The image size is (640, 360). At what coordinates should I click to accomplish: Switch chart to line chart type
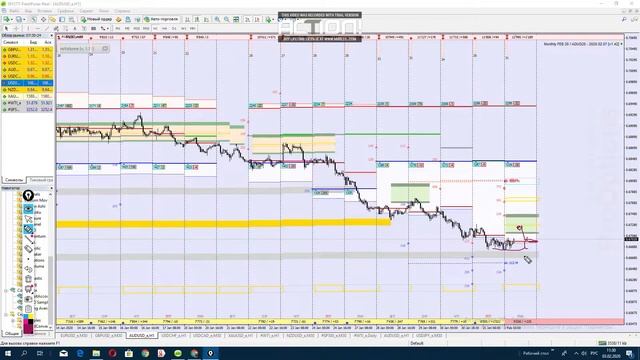[x=206, y=20]
